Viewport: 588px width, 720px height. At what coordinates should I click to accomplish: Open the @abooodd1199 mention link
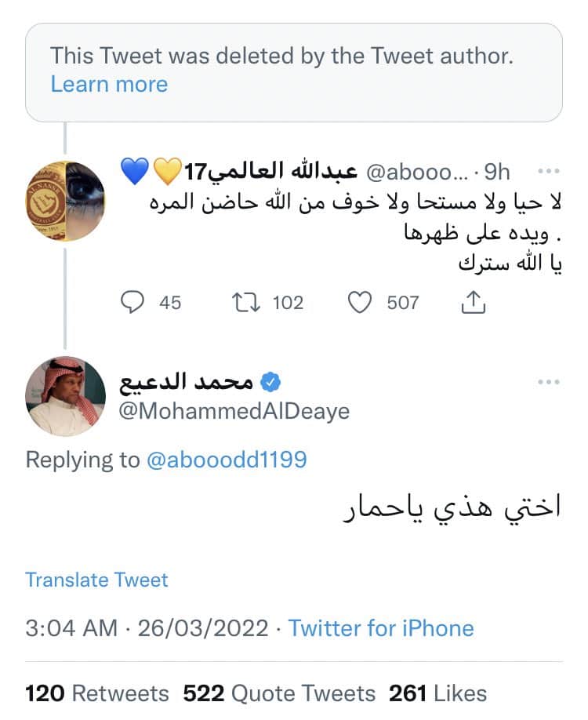[227, 460]
